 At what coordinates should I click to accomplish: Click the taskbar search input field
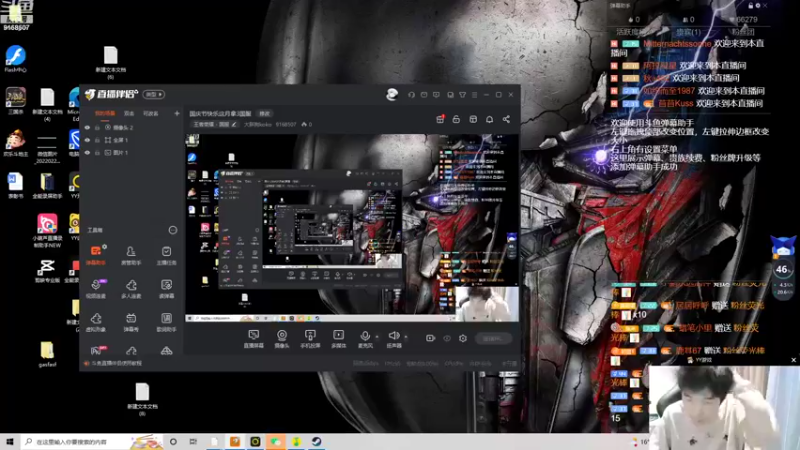pos(92,441)
